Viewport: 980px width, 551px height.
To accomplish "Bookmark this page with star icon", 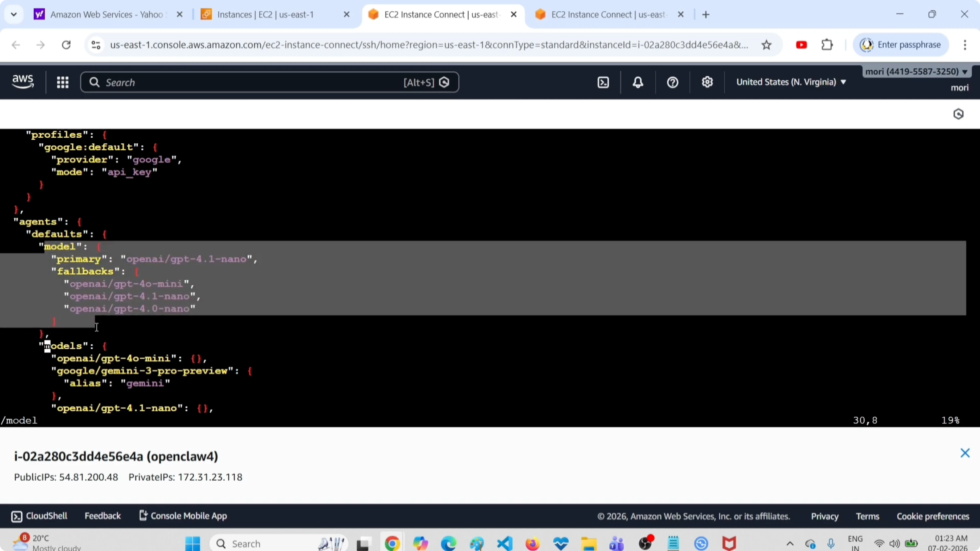I will coord(767,45).
